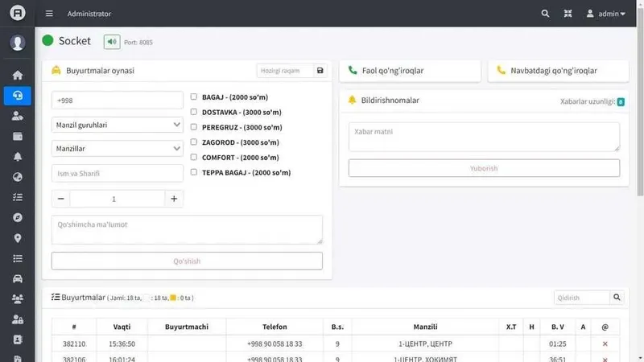Delete order 382110 with red X
The image size is (644, 362).
(605, 344)
